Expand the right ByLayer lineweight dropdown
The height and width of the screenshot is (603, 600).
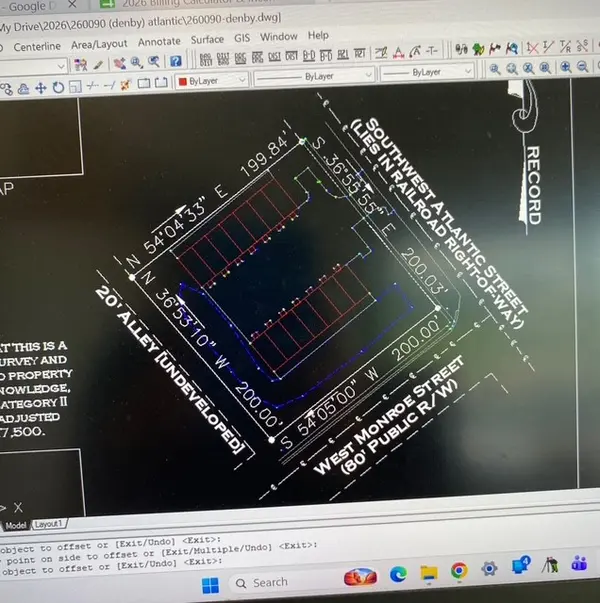click(468, 71)
